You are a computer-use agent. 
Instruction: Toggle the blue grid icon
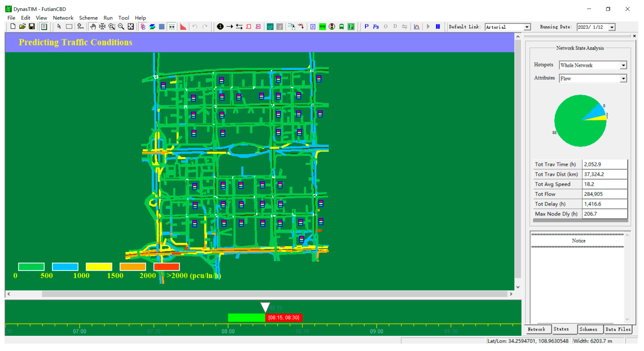coord(162,26)
